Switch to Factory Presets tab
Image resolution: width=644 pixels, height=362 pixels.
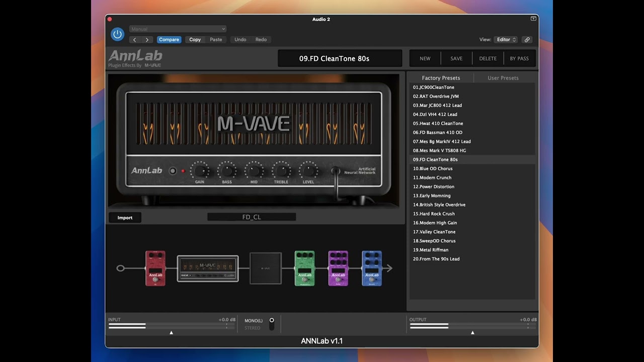[x=441, y=78]
